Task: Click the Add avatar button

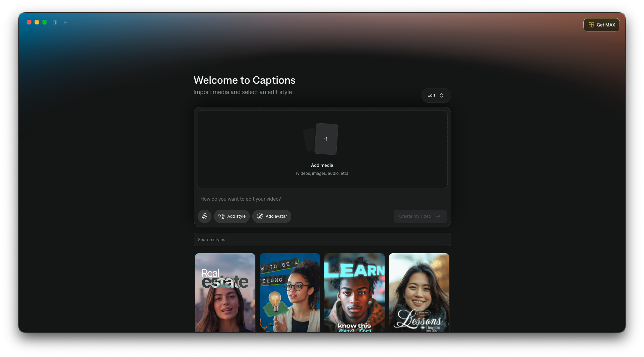Action: [272, 216]
